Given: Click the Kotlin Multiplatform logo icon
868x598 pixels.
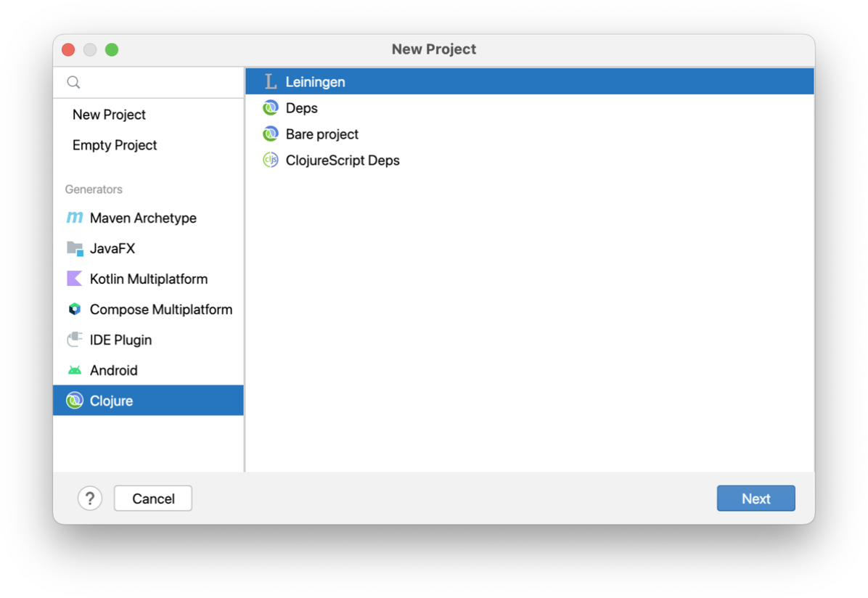Looking at the screenshot, I should pyautogui.click(x=74, y=279).
